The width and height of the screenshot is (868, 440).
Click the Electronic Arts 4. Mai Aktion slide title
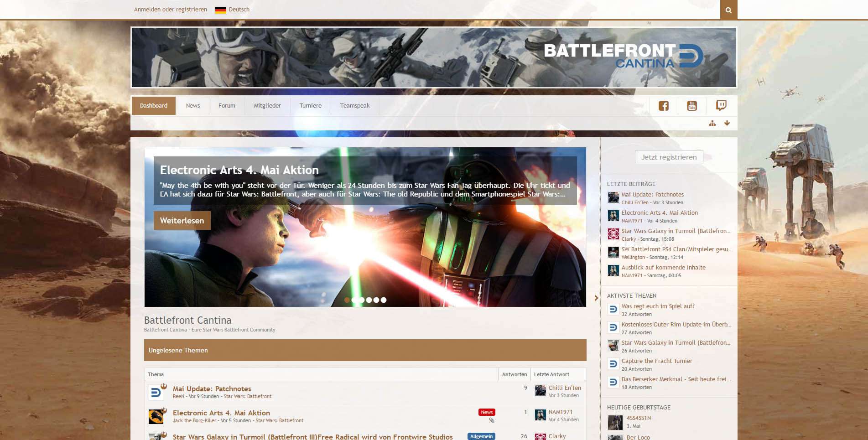tap(239, 170)
